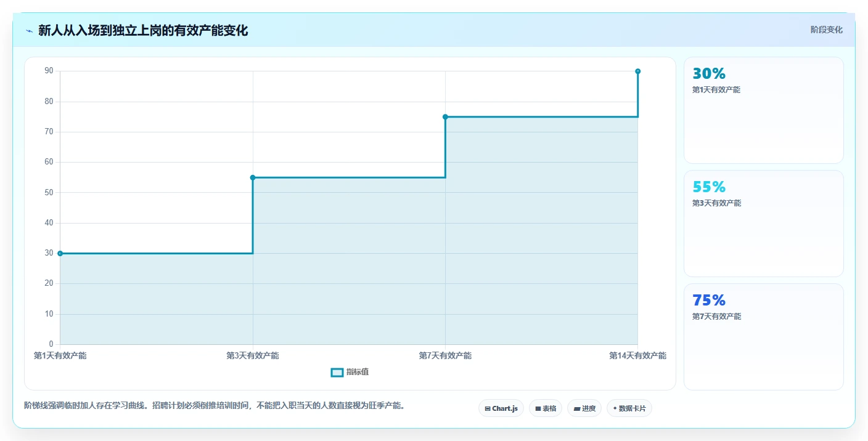Click the data point at 第1天有效产能
Screen dimensions: 868x441
[x=60, y=253]
